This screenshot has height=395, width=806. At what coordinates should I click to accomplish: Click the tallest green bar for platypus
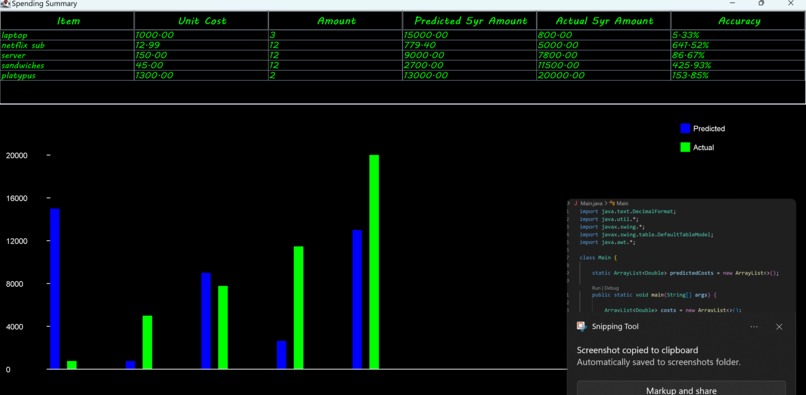374,262
